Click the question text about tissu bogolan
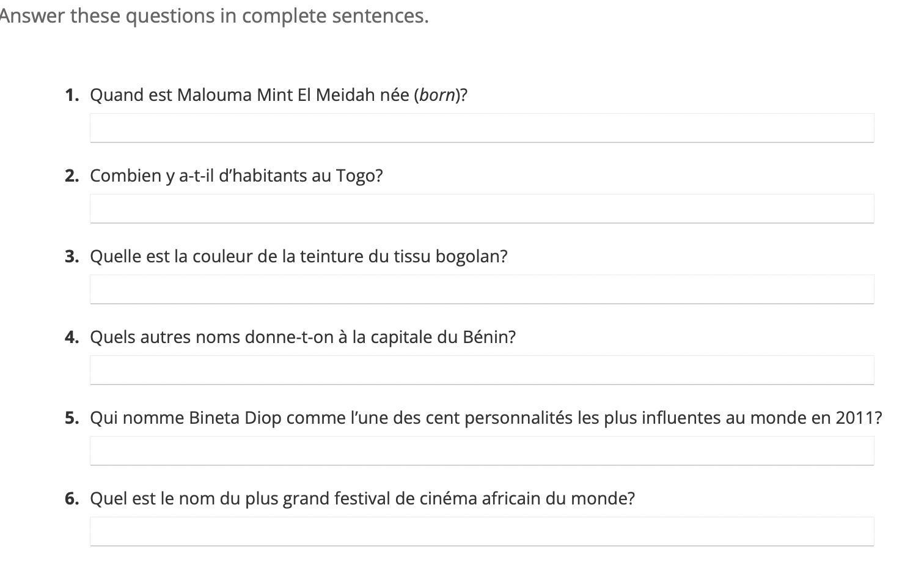This screenshot has height=565, width=924. tap(299, 257)
